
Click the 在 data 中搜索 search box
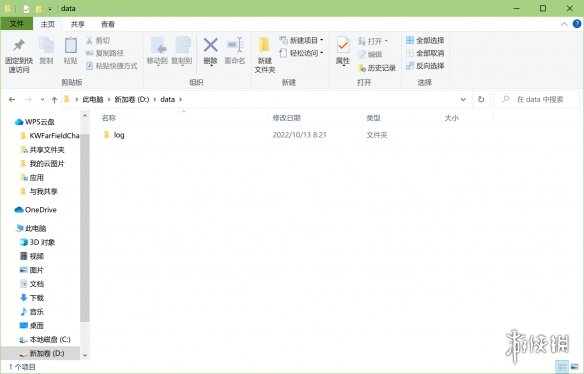536,99
